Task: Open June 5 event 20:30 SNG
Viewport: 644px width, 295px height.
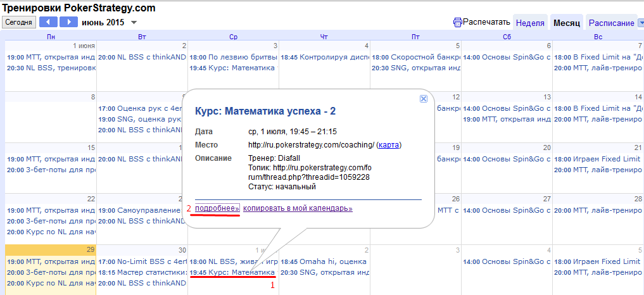Action: 415,68
